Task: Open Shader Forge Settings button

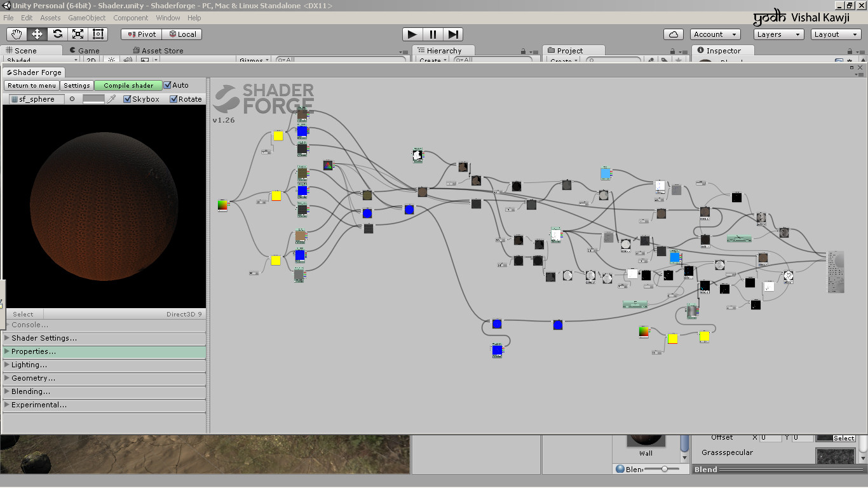Action: tap(77, 85)
